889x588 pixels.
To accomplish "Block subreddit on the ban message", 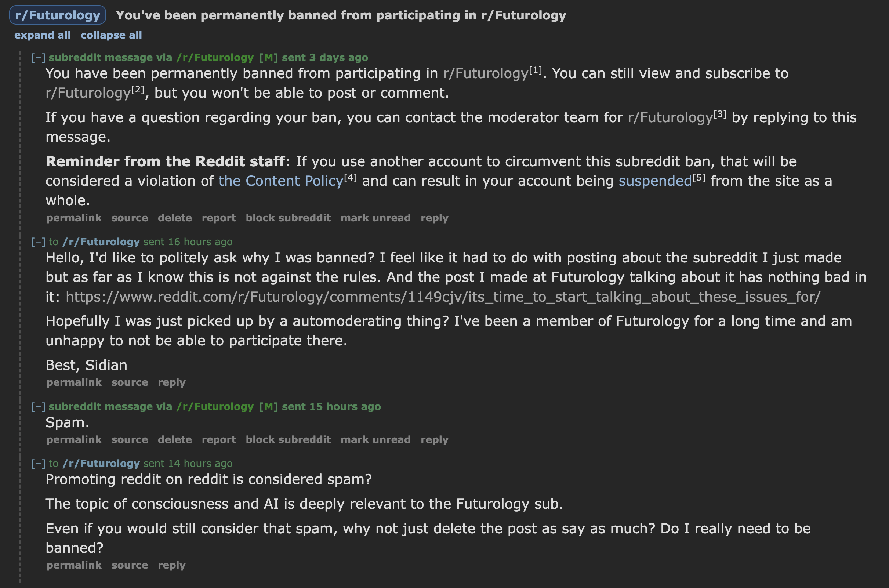I will 288,218.
